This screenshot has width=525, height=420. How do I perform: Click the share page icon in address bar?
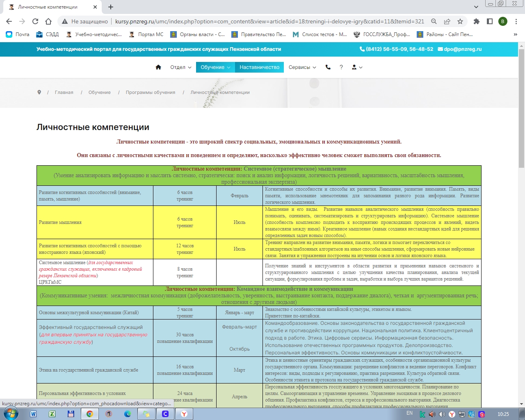(x=447, y=21)
